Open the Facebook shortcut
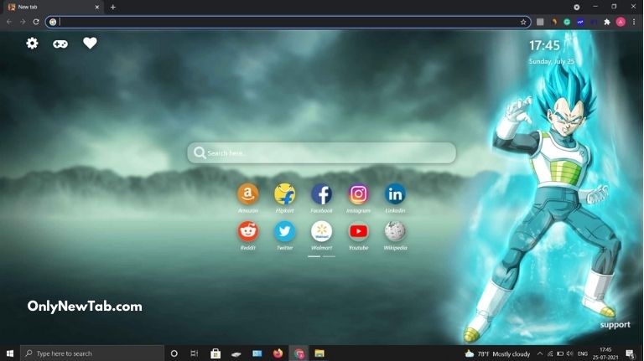644x361 pixels. [x=322, y=194]
